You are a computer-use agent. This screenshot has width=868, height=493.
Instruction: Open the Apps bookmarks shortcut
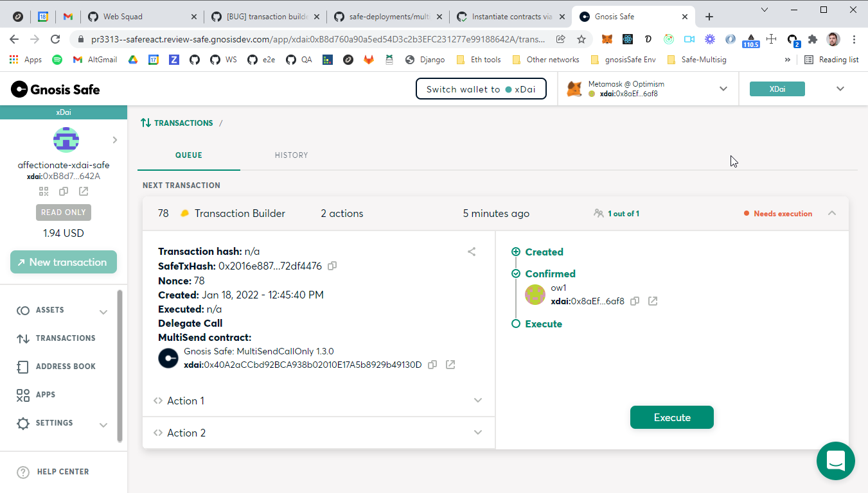click(26, 60)
